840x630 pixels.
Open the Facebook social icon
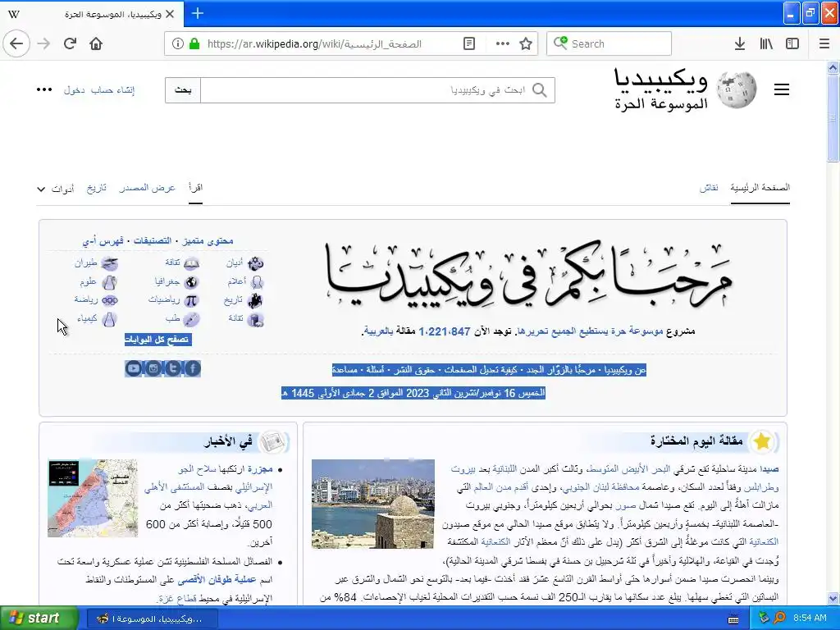(x=193, y=368)
